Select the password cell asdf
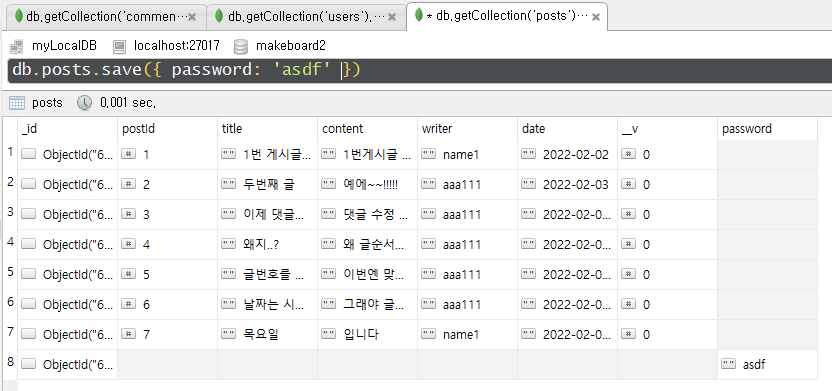Screen dimensions: 832x391 [768, 364]
